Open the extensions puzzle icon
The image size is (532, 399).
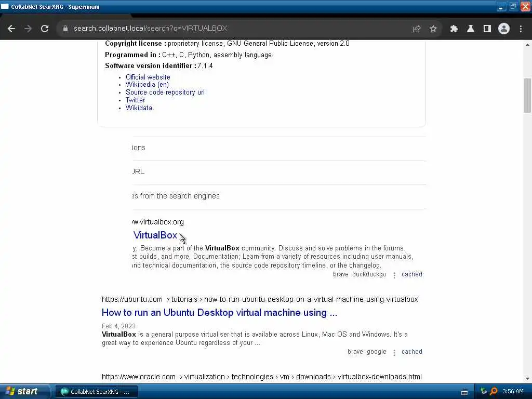[x=454, y=29]
